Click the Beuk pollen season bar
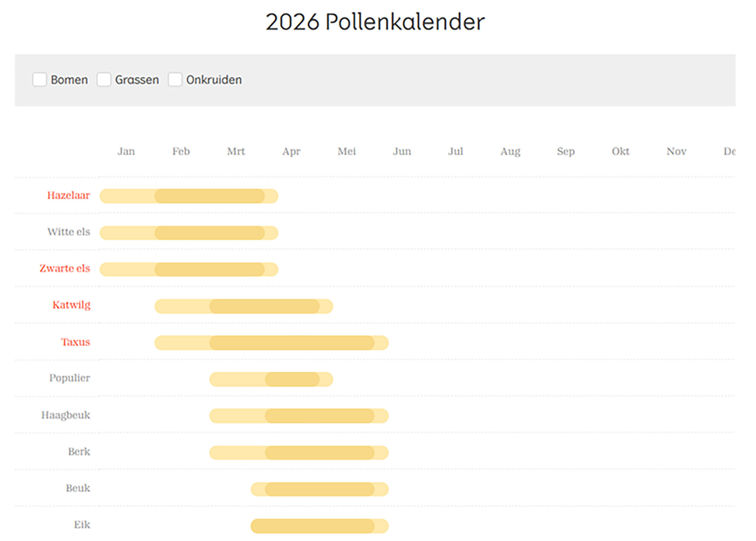Screen dimensions: 756x541 (319, 489)
